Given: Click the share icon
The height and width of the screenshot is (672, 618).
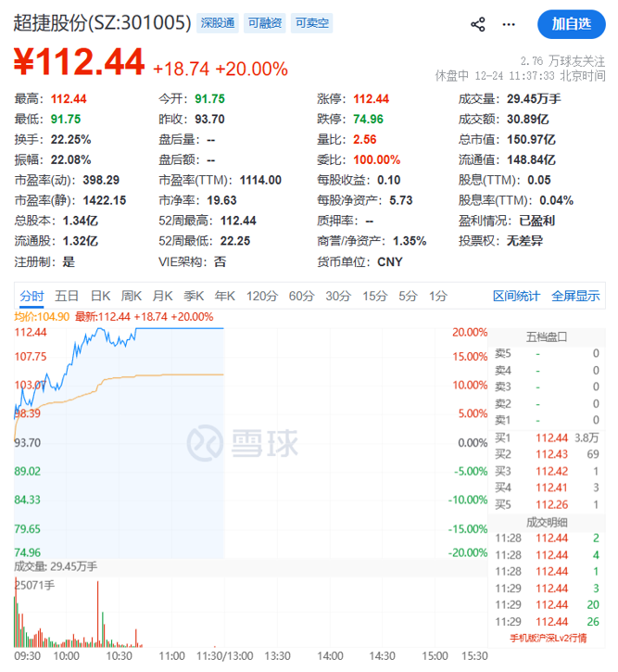Looking at the screenshot, I should tap(478, 24).
